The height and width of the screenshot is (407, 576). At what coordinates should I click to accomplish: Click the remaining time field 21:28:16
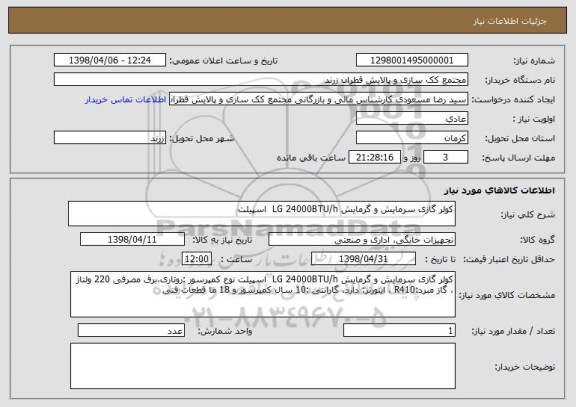coord(374,158)
